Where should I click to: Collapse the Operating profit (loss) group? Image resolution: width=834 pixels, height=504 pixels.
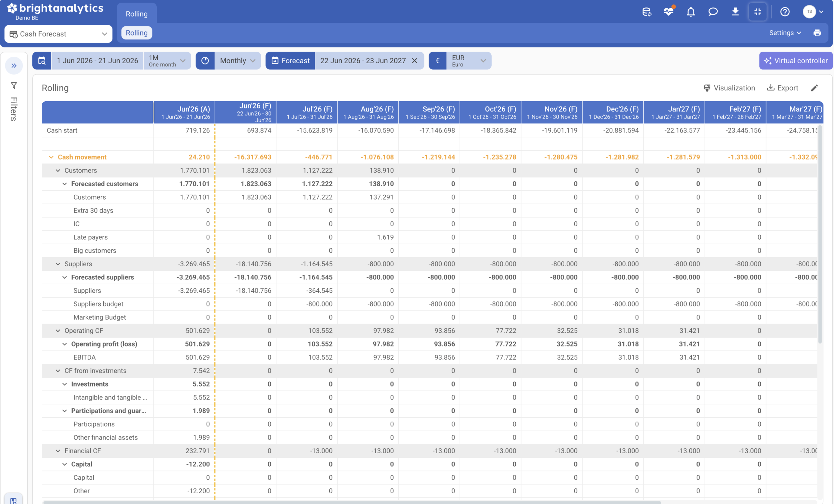pos(65,344)
